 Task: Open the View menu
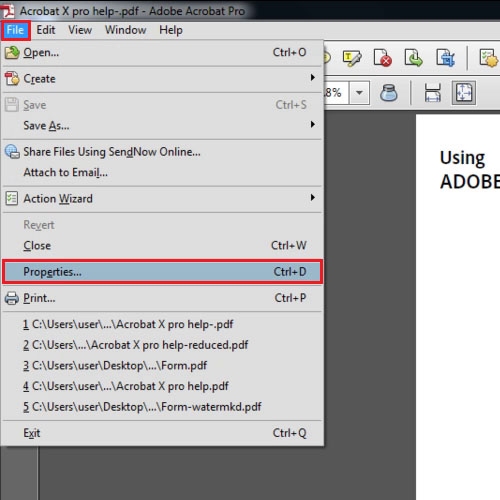[x=80, y=30]
